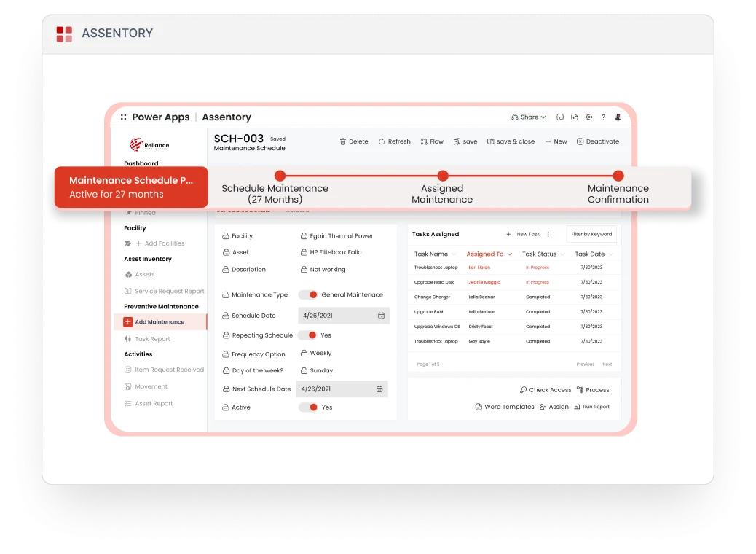Click save & close command

tap(511, 141)
